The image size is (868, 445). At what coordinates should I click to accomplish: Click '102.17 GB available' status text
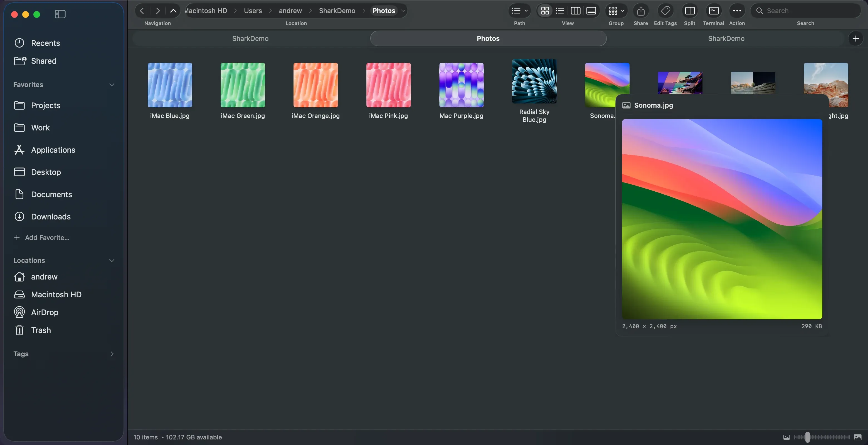[x=194, y=437]
